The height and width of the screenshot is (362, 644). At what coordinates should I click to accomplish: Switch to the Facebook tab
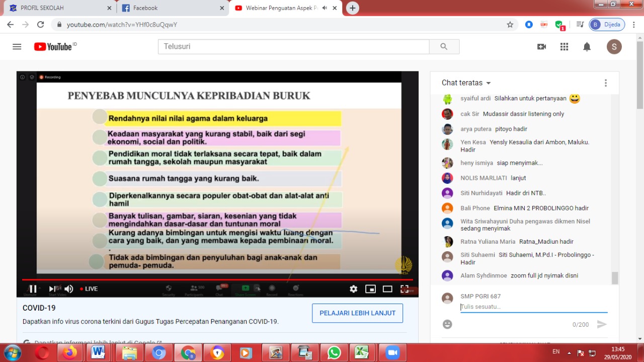(173, 8)
